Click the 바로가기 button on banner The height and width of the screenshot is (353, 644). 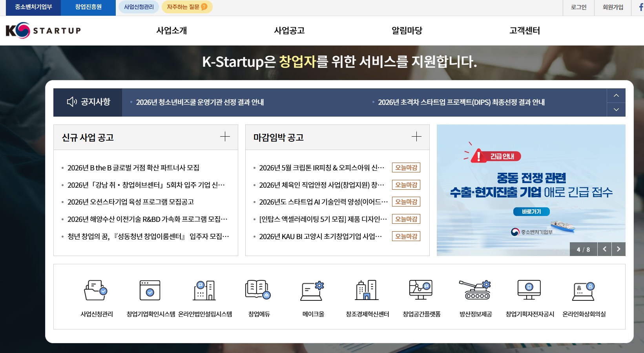[x=531, y=212]
